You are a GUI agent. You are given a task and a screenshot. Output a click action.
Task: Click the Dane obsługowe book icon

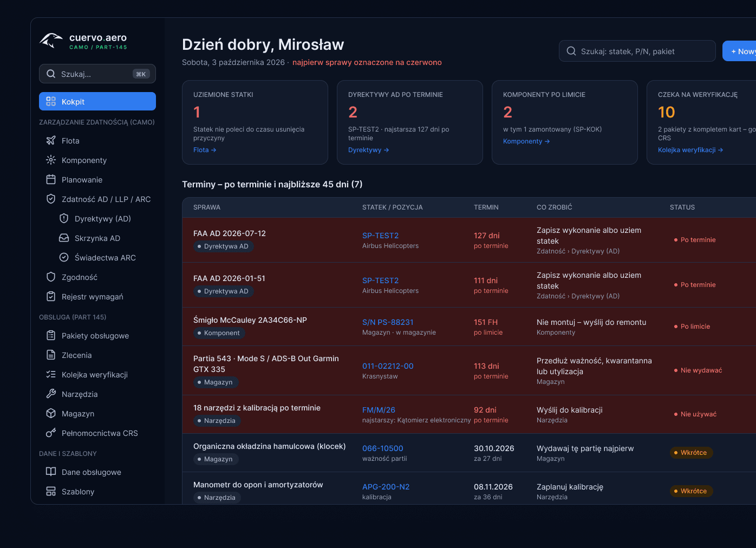[x=51, y=472]
